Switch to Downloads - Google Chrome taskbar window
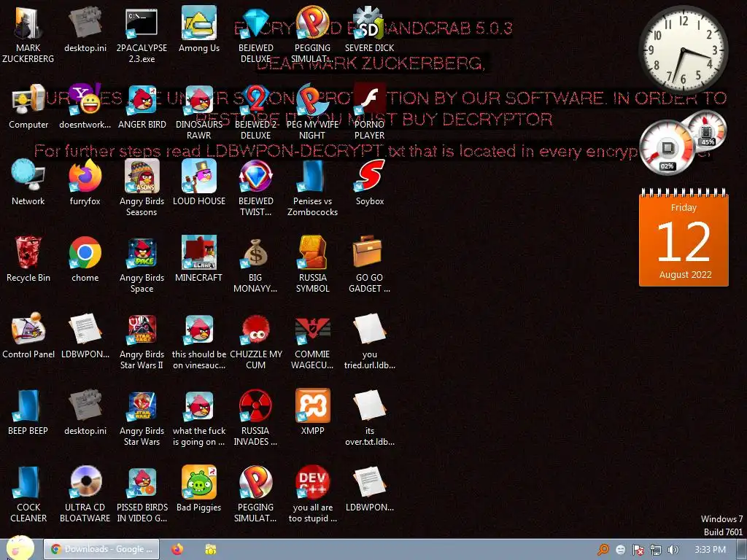Image resolution: width=747 pixels, height=560 pixels. tap(101, 549)
